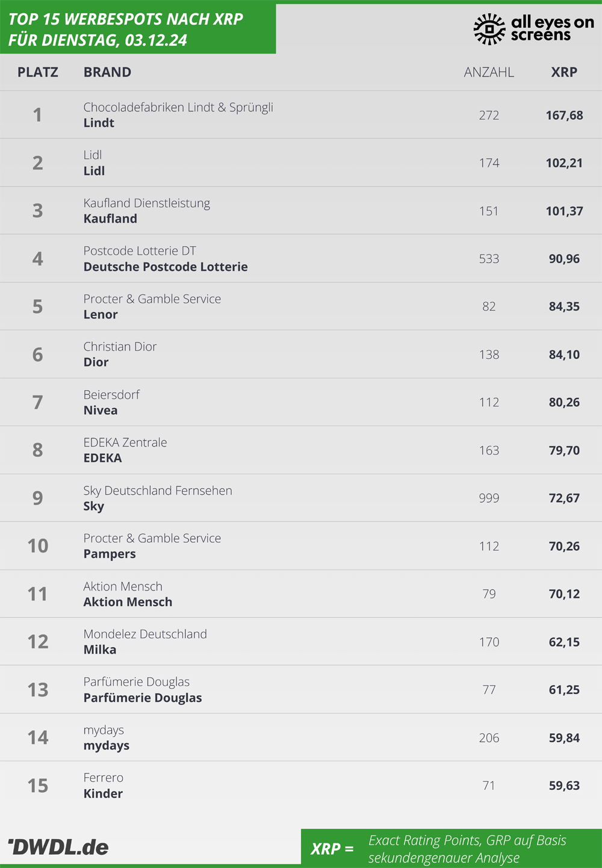This screenshot has width=602, height=868.
Task: Click the Dior brand name
Action: pyautogui.click(x=96, y=362)
